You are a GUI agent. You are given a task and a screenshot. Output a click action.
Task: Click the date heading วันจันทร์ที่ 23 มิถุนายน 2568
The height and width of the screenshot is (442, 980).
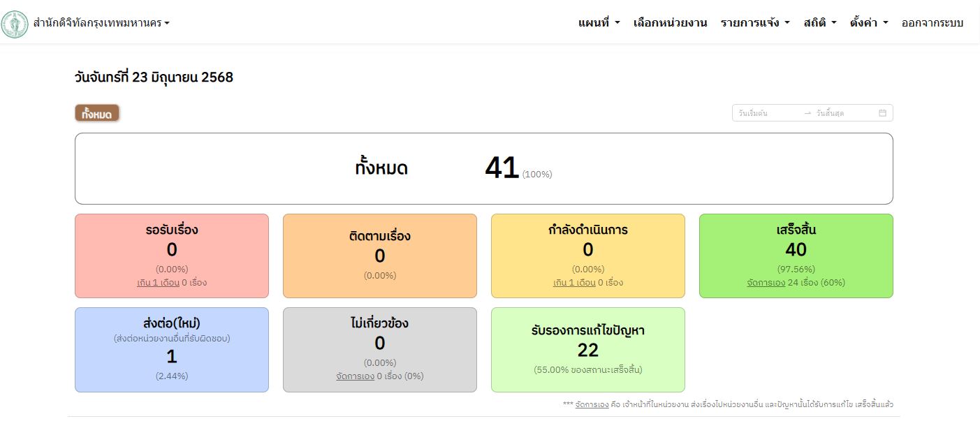click(x=154, y=78)
